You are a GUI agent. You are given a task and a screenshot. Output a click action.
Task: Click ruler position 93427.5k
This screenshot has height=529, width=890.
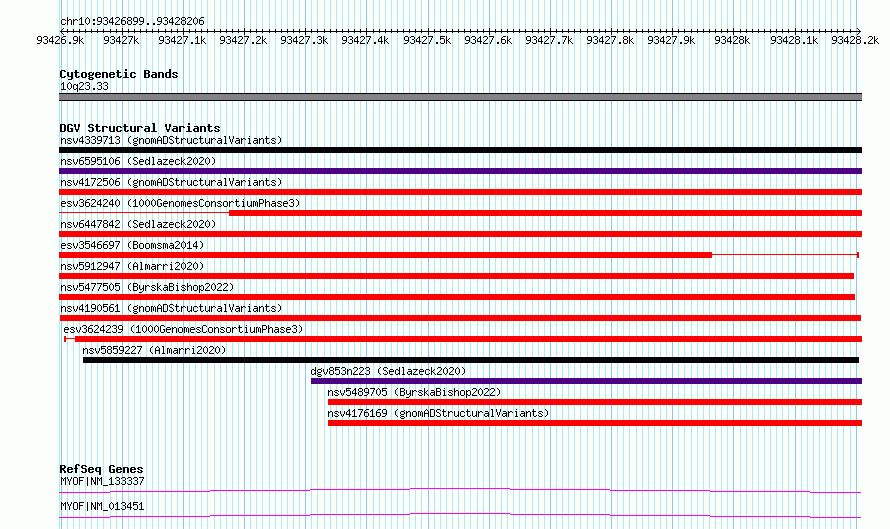[x=427, y=40]
